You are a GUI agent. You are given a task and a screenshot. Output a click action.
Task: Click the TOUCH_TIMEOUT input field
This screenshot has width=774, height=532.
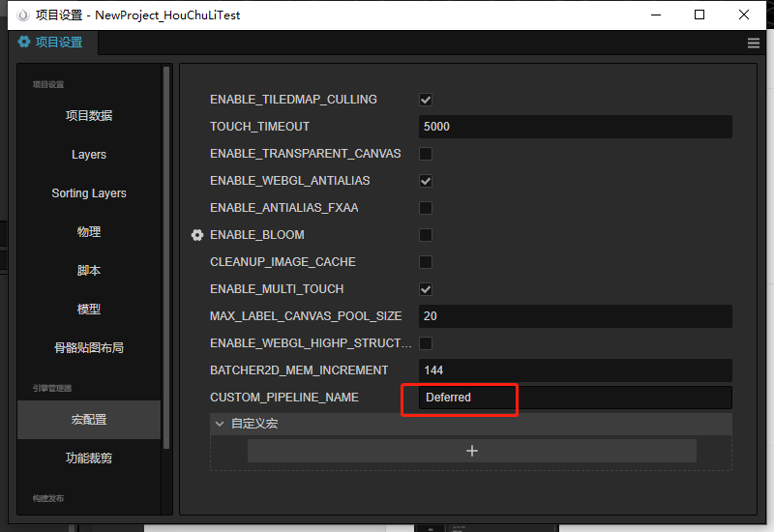[x=576, y=127]
